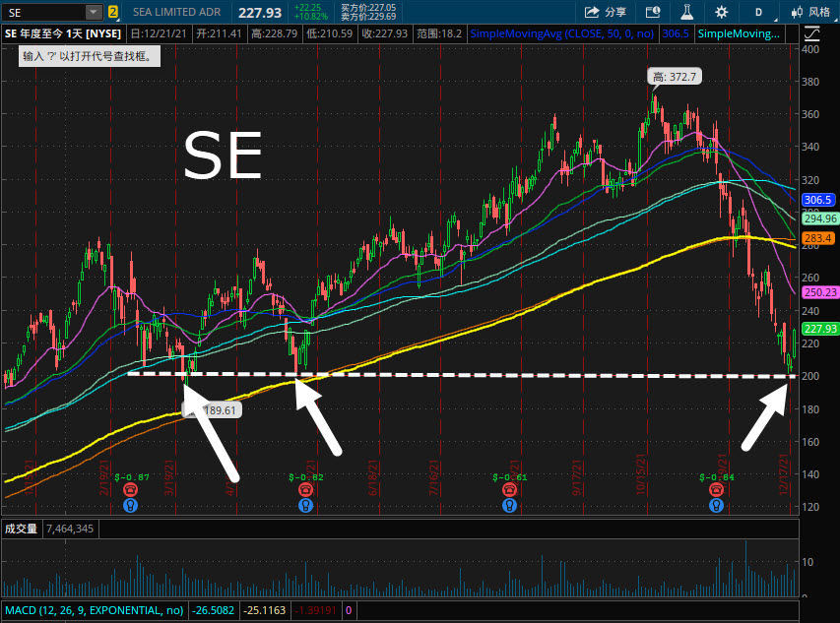840x623 pixels.
Task: Click the close value 收:227.93
Action: coord(385,33)
